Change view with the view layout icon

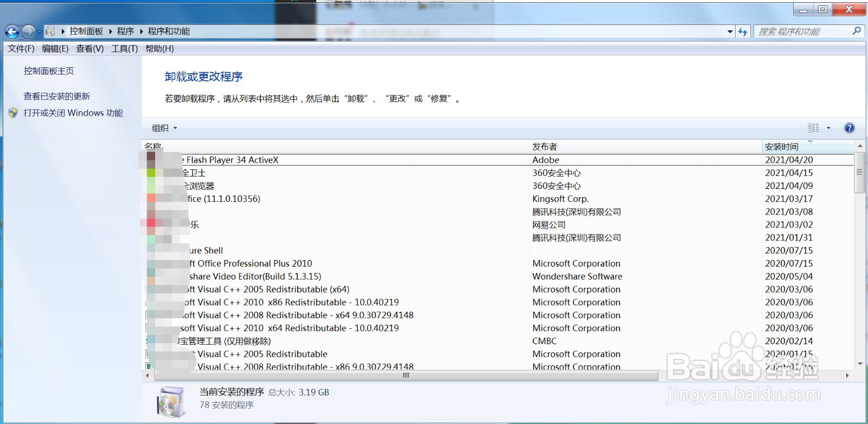pos(813,128)
